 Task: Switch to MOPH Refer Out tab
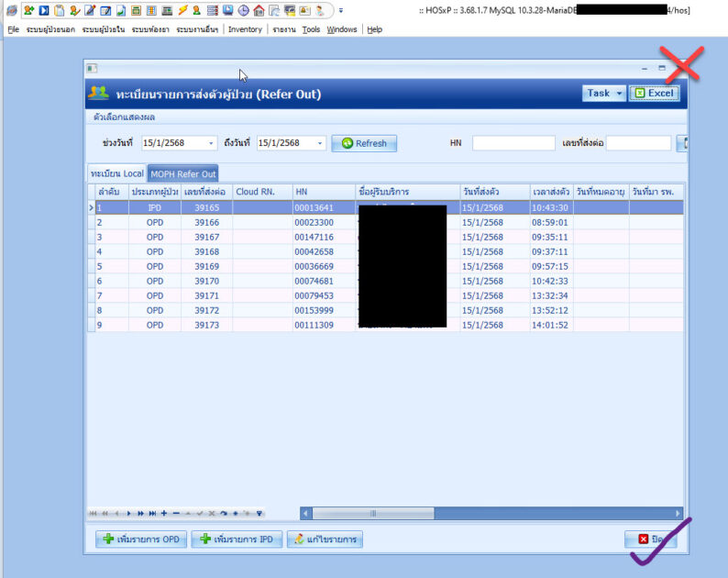[x=183, y=174]
